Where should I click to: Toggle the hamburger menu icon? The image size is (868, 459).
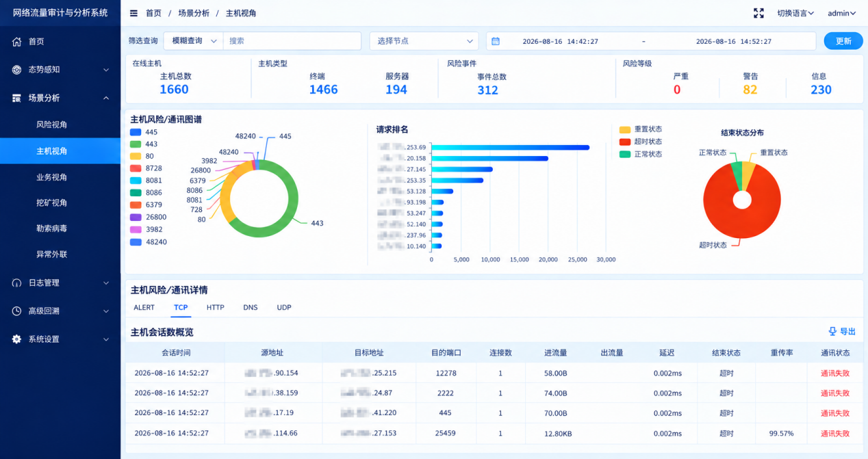pos(133,13)
